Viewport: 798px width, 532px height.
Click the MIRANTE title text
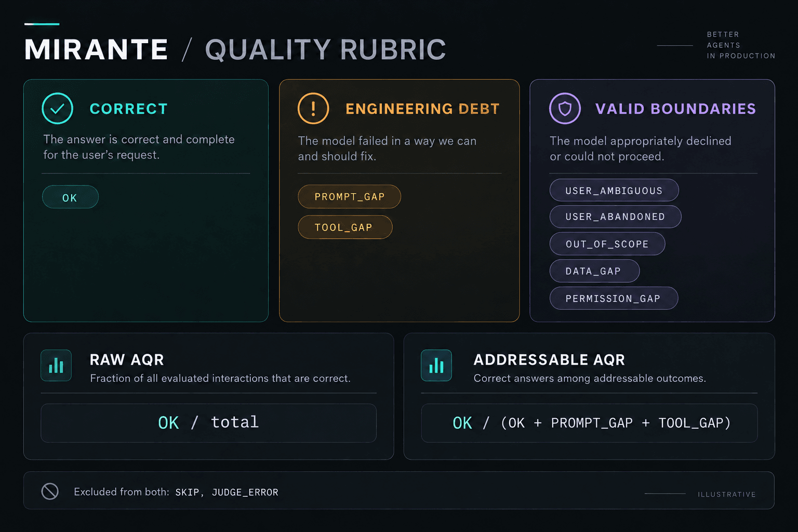click(x=96, y=50)
